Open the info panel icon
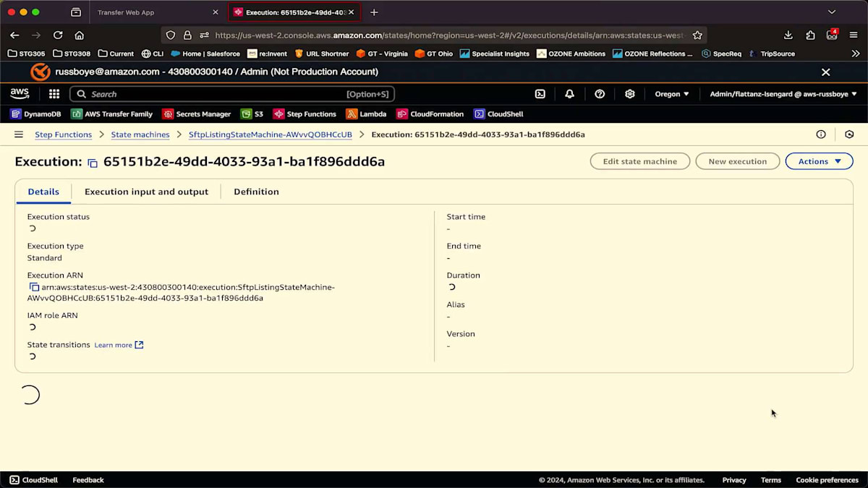 [821, 134]
